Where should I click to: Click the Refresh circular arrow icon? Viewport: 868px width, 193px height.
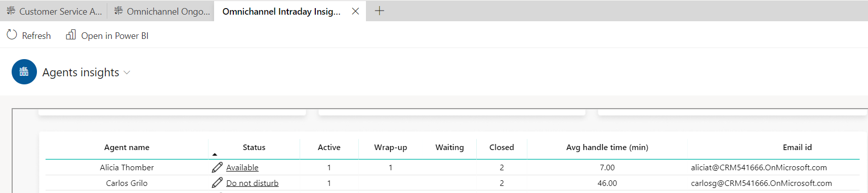pos(12,35)
